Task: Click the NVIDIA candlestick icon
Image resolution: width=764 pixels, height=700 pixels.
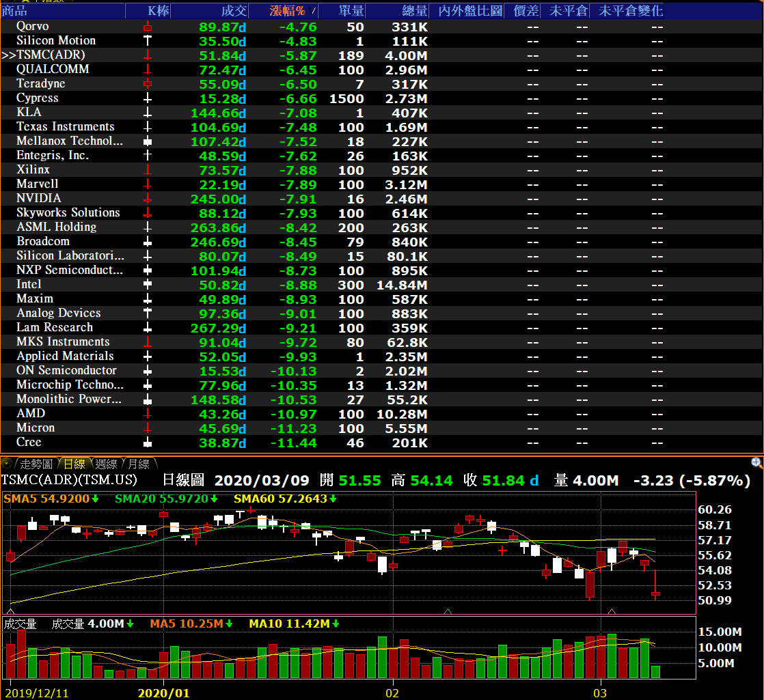Action: pos(148,199)
